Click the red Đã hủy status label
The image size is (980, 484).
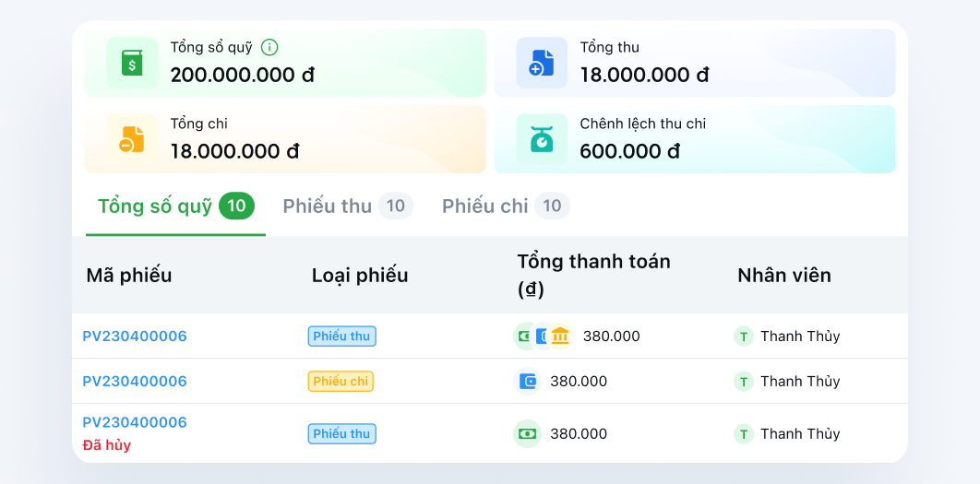pyautogui.click(x=107, y=445)
